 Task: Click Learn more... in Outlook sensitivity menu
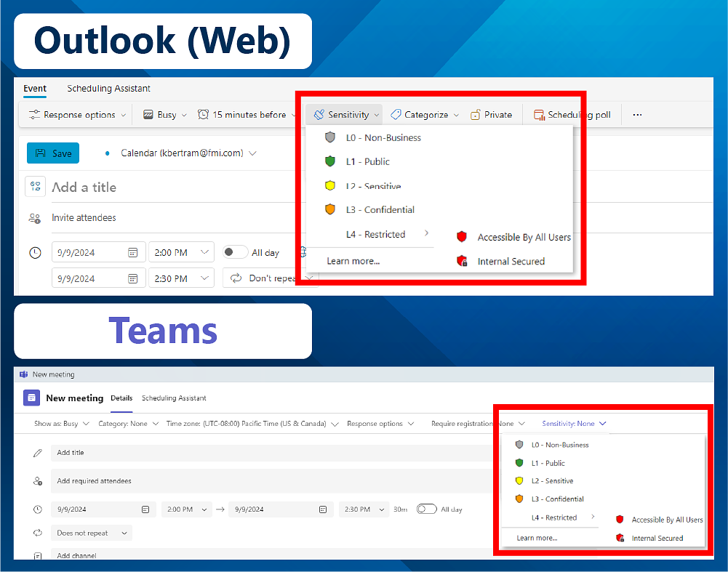(353, 261)
